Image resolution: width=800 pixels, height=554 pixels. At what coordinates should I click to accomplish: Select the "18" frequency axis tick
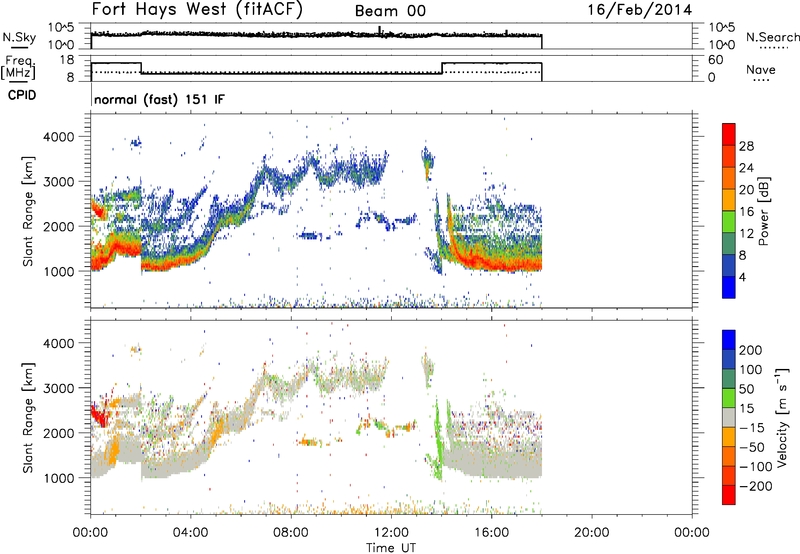67,60
